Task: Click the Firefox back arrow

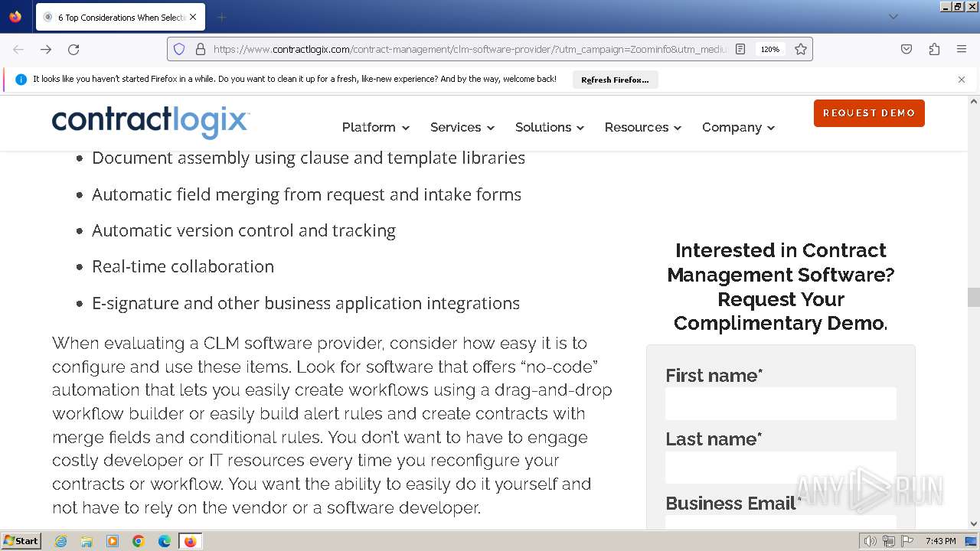Action: (18, 49)
